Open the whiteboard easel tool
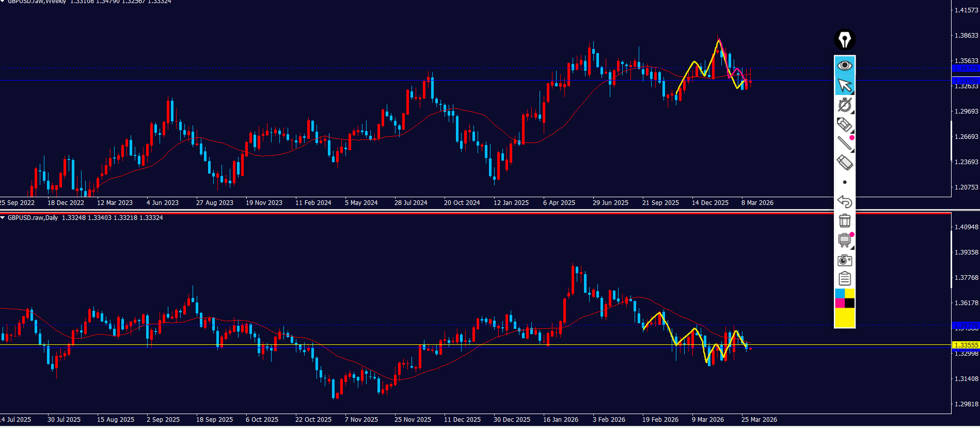 pos(844,240)
